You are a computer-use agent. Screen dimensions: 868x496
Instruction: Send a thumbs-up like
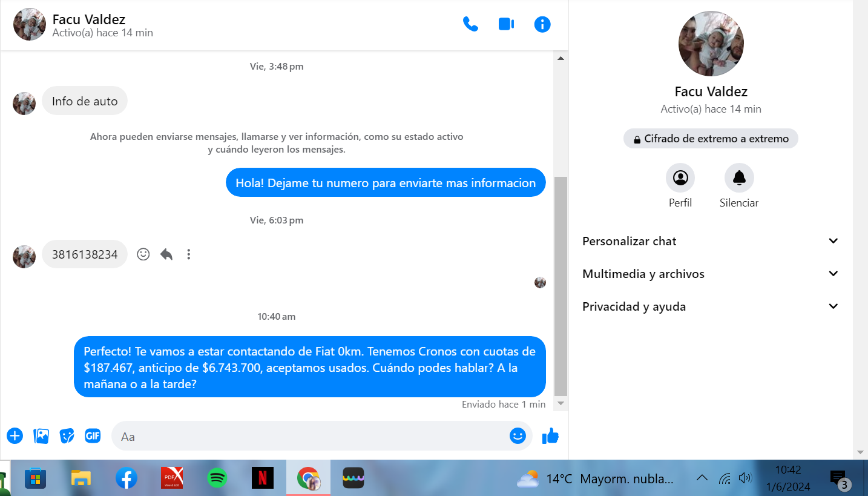tap(550, 435)
